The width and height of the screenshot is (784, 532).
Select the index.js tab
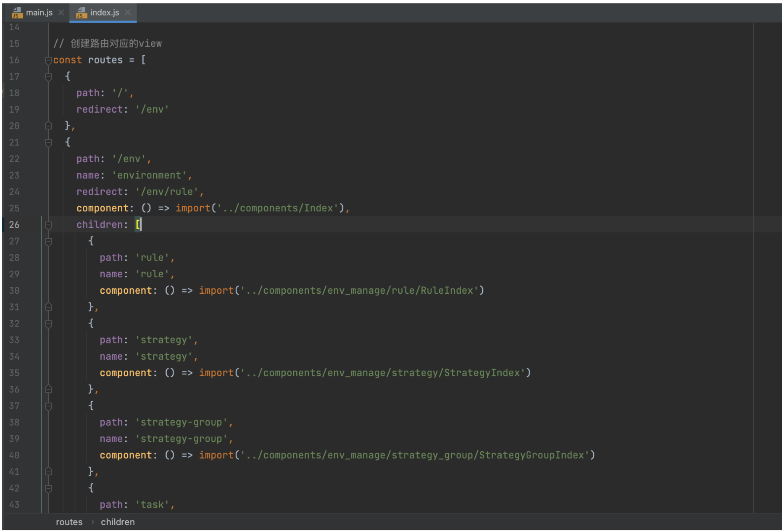pos(104,13)
